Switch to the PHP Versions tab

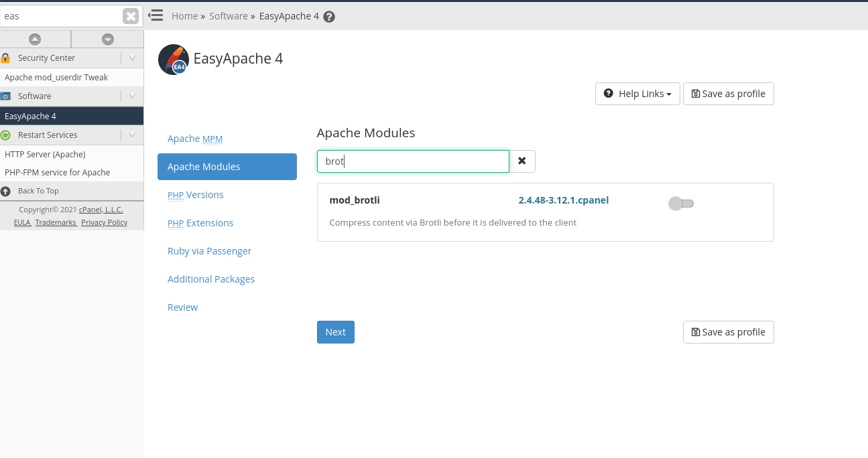(x=196, y=195)
